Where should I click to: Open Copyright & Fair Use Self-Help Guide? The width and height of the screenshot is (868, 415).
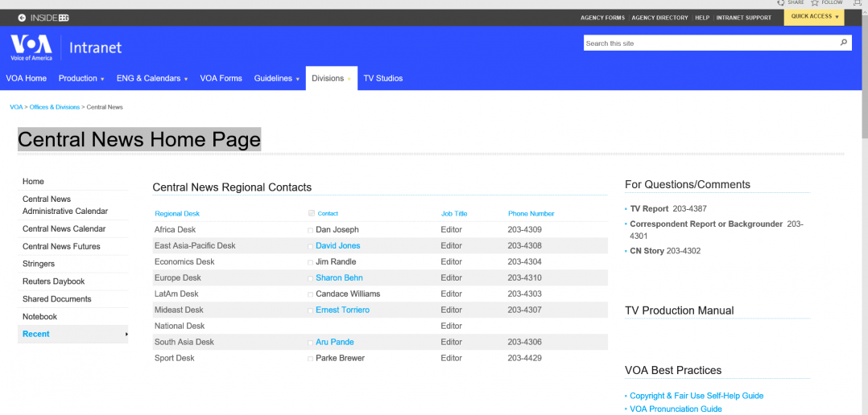pos(696,396)
